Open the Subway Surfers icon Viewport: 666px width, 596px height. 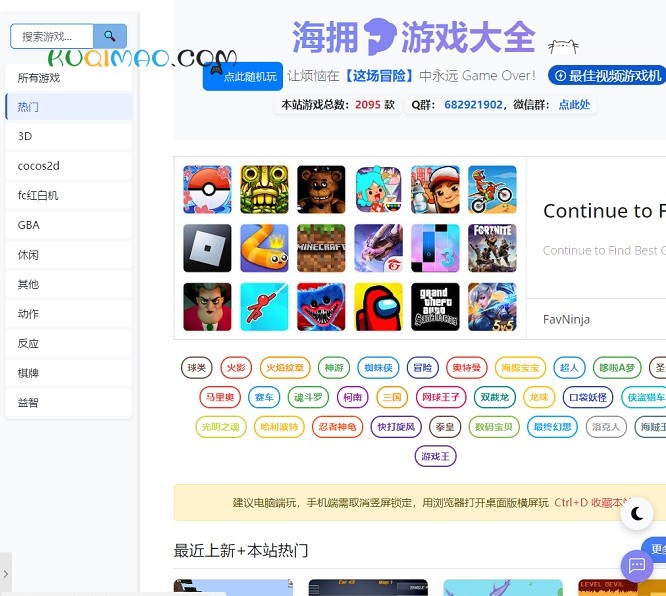point(435,189)
